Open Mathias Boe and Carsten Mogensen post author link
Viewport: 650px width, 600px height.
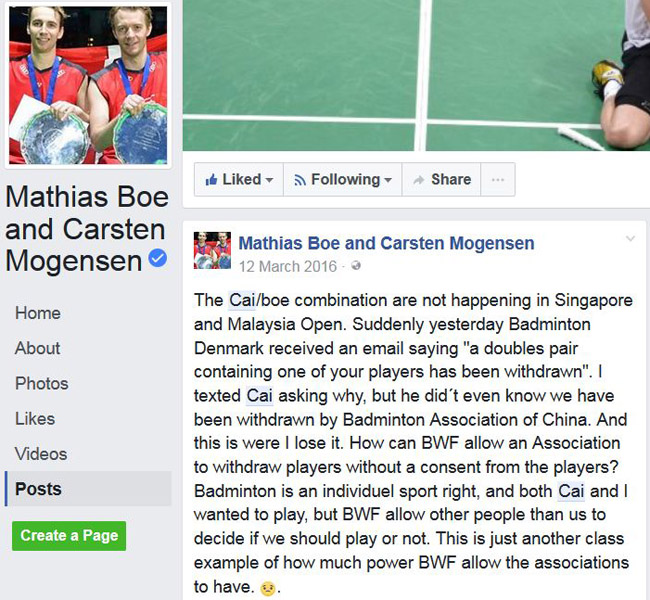[x=386, y=243]
